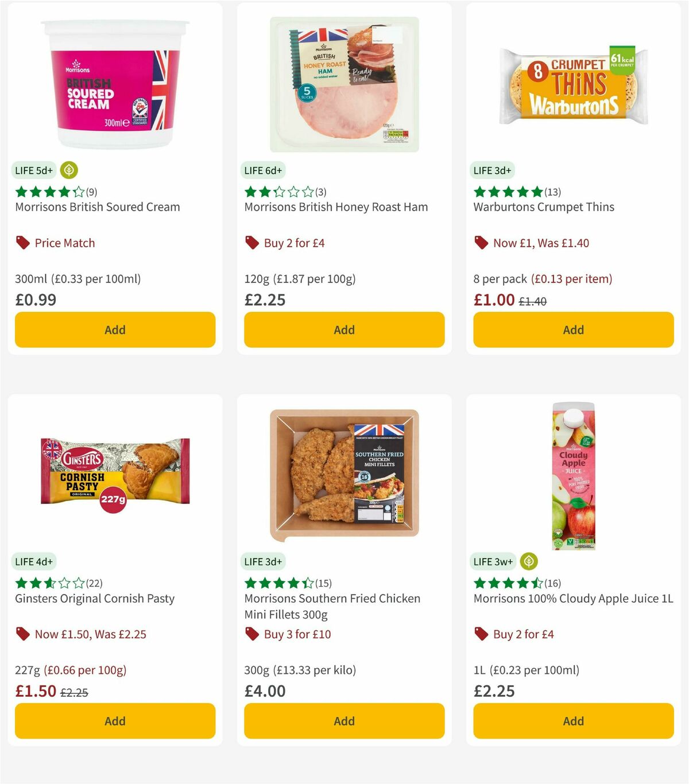Click the offer tag icon on 'Buy 3 for £10'
The height and width of the screenshot is (784, 689).
[x=251, y=634]
